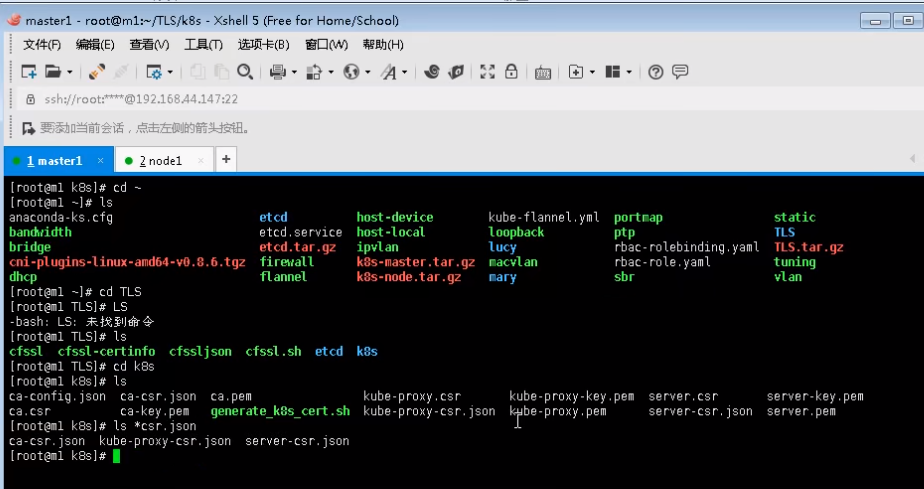Click the Lock screen padlock icon
The image size is (924, 489).
click(x=512, y=72)
